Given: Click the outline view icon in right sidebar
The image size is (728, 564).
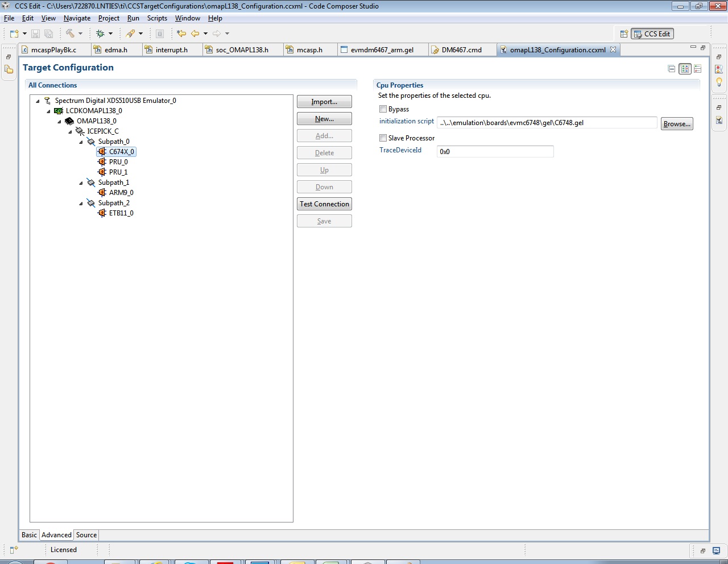Looking at the screenshot, I should point(719,69).
